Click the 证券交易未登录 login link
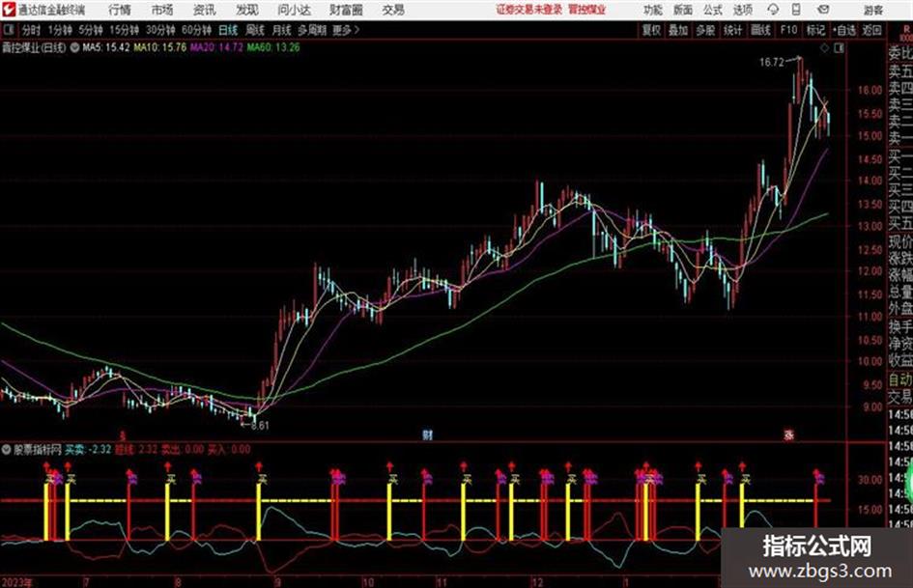 pyautogui.click(x=529, y=10)
